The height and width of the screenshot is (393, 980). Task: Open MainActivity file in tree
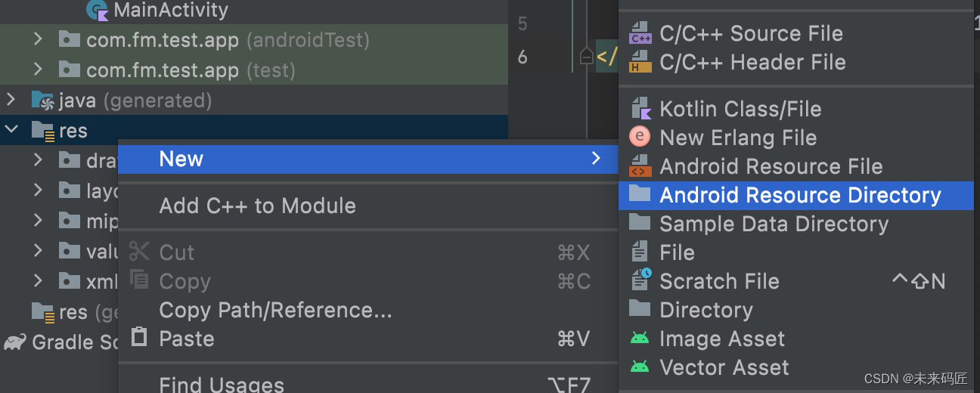(170, 11)
